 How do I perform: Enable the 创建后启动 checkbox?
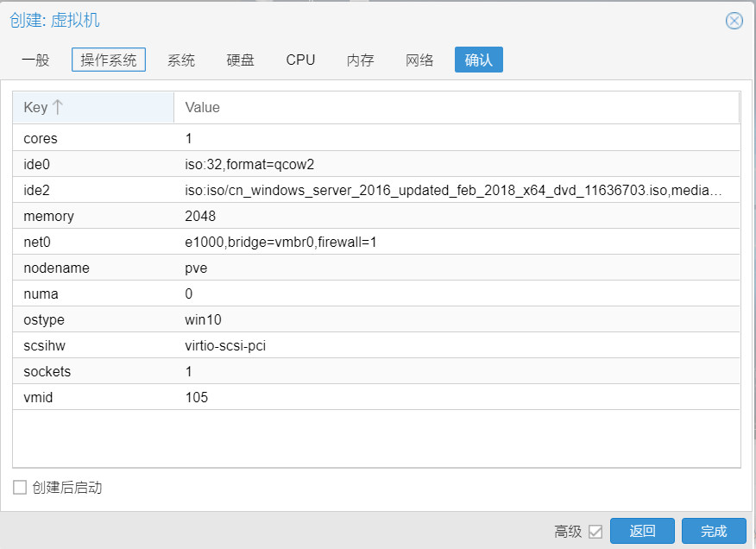(20, 487)
